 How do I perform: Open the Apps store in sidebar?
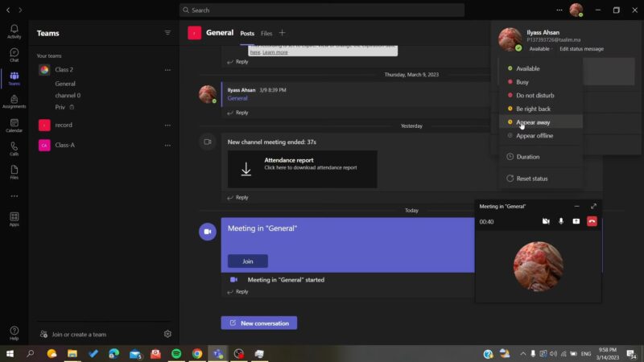[14, 219]
